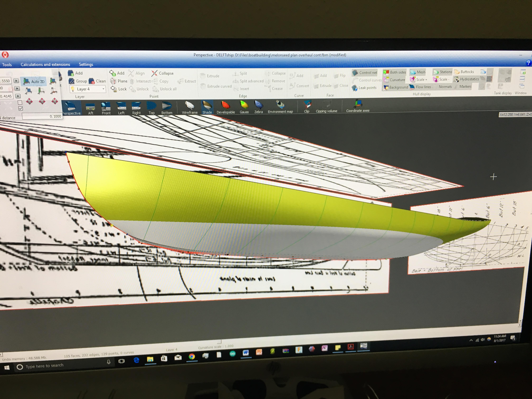Screen dimensions: 532x399
Task: Click the 0.4145 coordinate field
Action: click(6, 96)
